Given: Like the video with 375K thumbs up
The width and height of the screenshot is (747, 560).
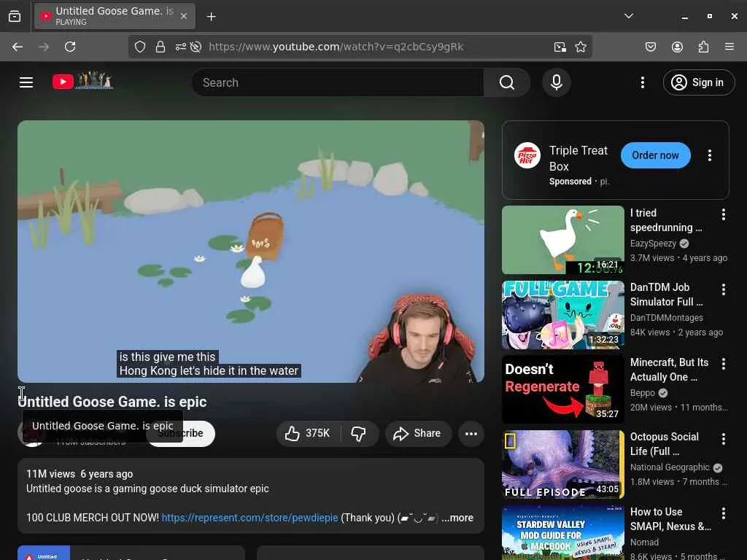Looking at the screenshot, I should tap(308, 433).
